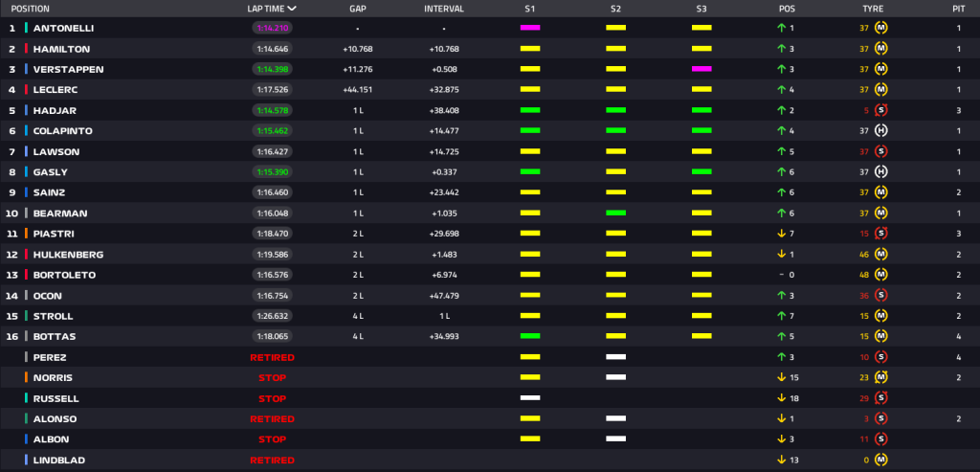Image resolution: width=980 pixels, height=472 pixels.
Task: Select the VERSTAPPEN driver name
Action: pyautogui.click(x=68, y=69)
